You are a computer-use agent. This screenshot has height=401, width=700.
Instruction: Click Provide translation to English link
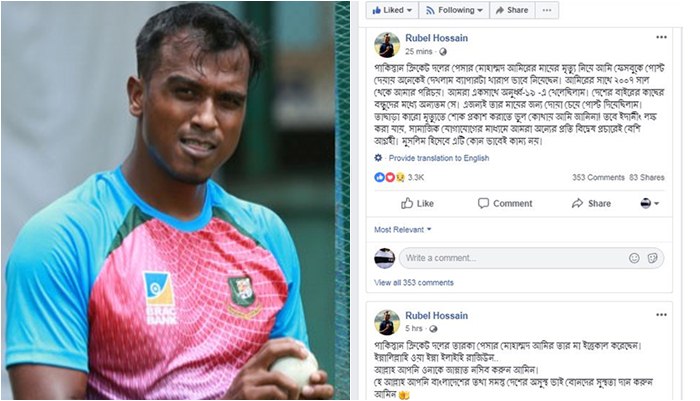tap(439, 158)
